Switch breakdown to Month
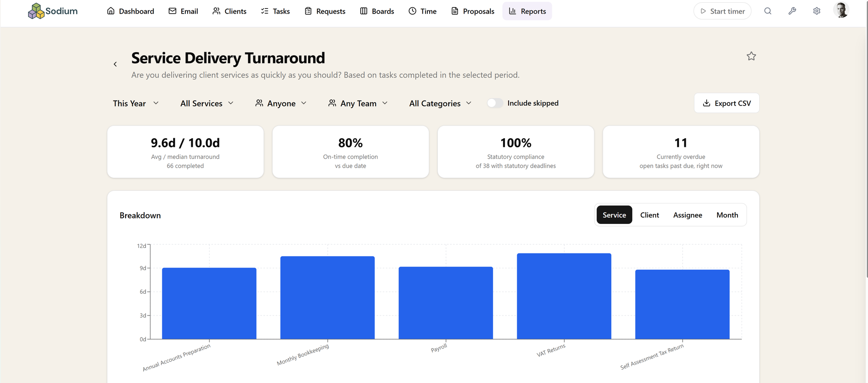Image resolution: width=868 pixels, height=383 pixels. [727, 215]
